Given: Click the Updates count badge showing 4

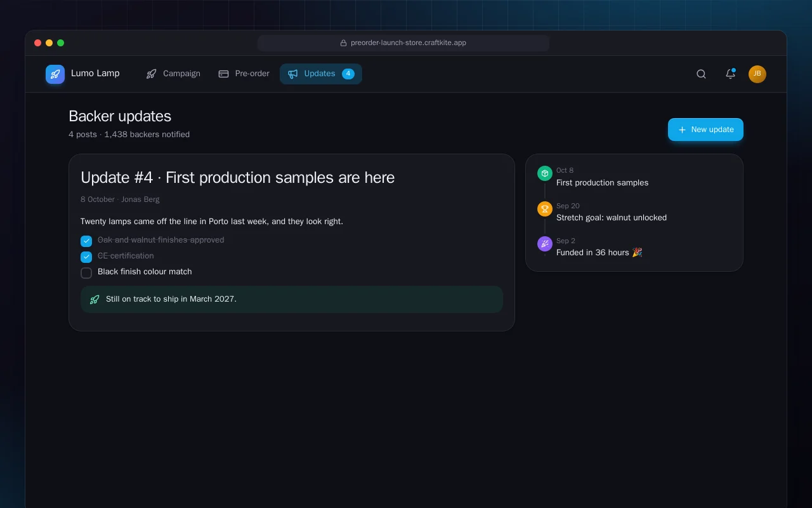Looking at the screenshot, I should coord(348,74).
